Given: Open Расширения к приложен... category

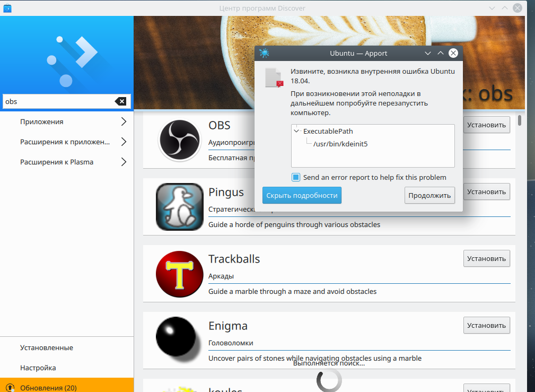Looking at the screenshot, I should tap(67, 142).
